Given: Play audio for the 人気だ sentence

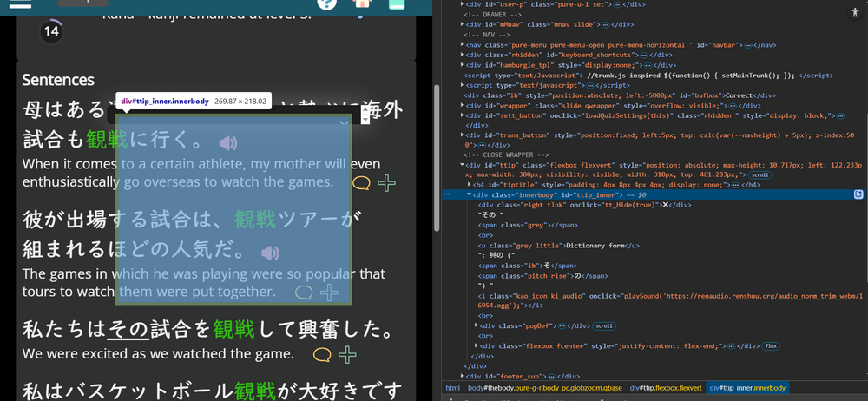Looking at the screenshot, I should (x=270, y=253).
